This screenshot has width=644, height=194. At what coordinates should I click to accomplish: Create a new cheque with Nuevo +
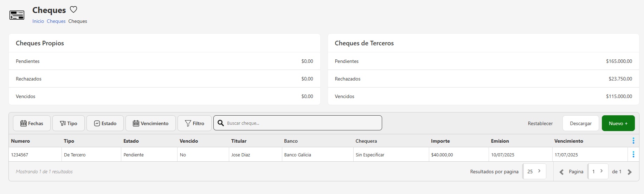618,123
